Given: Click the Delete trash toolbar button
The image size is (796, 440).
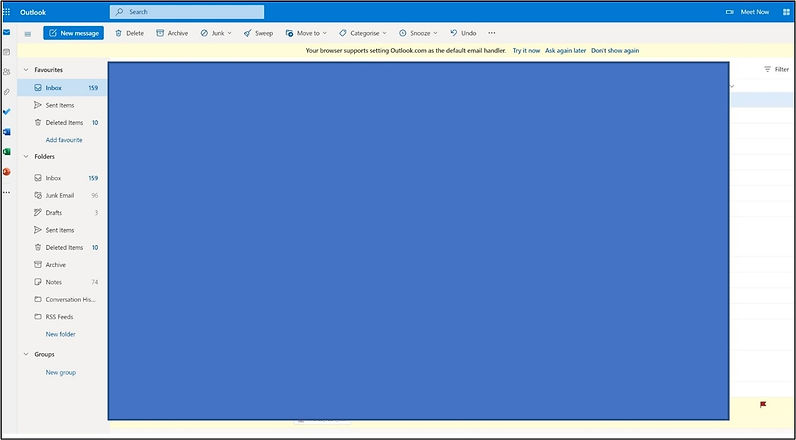Looking at the screenshot, I should pyautogui.click(x=129, y=33).
